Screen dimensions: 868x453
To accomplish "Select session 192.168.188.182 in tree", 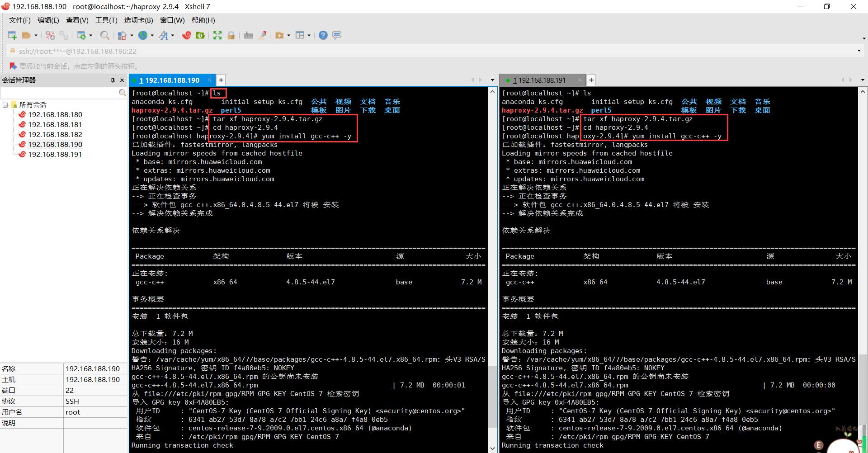I will [x=55, y=135].
